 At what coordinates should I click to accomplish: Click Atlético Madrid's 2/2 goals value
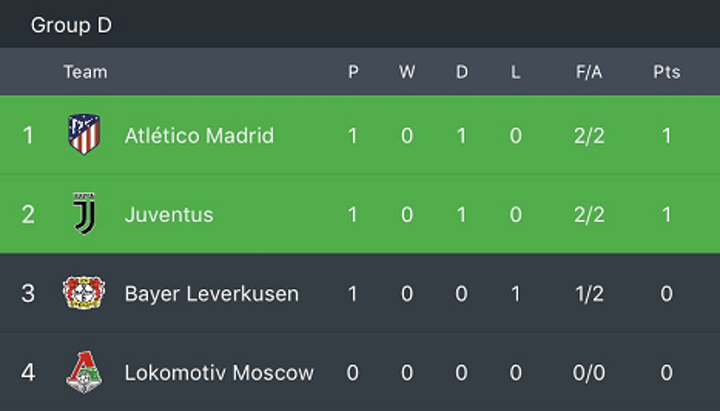(x=589, y=135)
